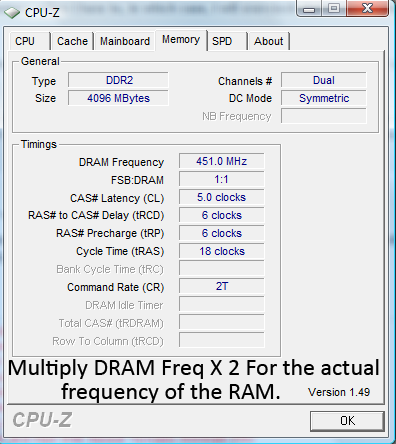Click the RAS# Precharge (tRP) label
396x444 pixels.
click(x=110, y=234)
